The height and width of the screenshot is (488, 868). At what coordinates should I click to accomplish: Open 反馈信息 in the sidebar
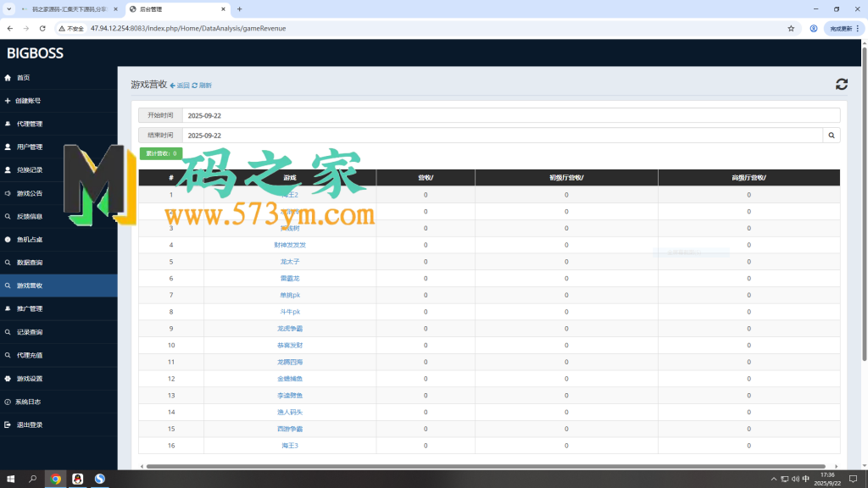click(58, 216)
